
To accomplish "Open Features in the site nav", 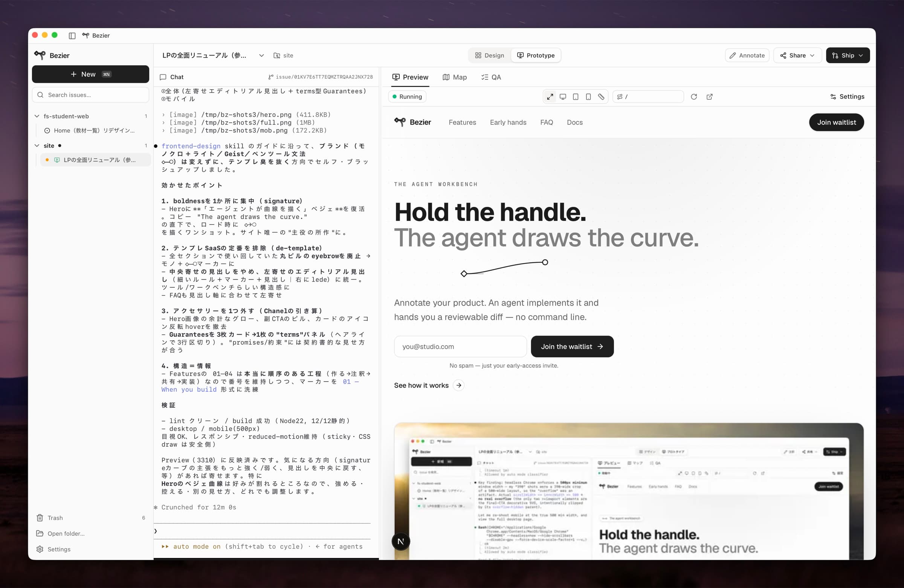I will pyautogui.click(x=462, y=122).
